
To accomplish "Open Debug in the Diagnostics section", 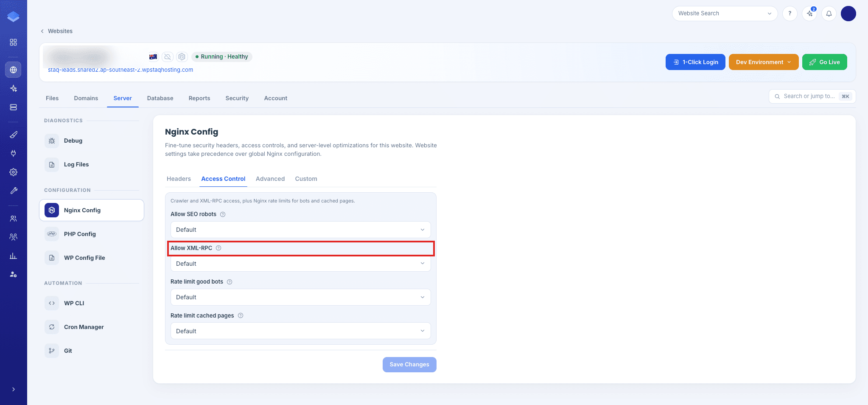I will (91, 141).
